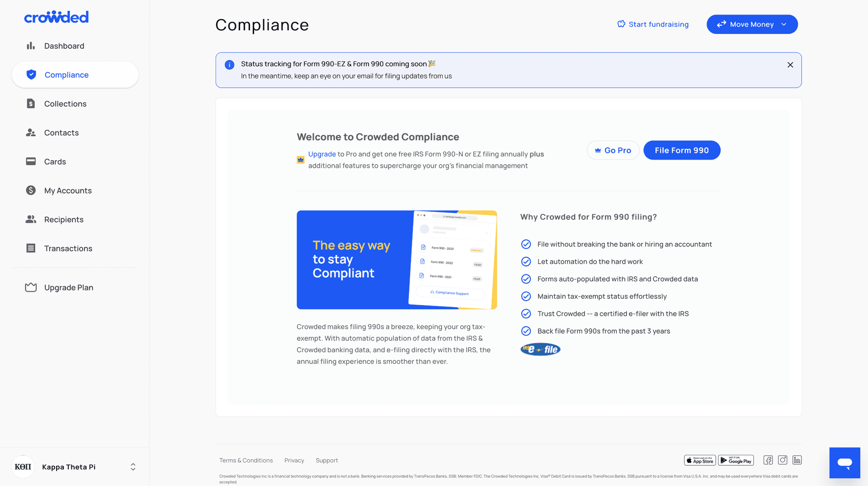The width and height of the screenshot is (868, 486).
Task: Click checkmark beside 'File without breaking the bank'
Action: click(x=526, y=244)
